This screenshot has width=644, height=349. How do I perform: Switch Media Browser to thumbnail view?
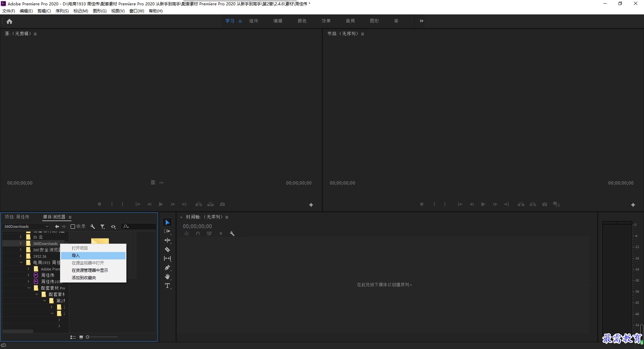[81, 337]
